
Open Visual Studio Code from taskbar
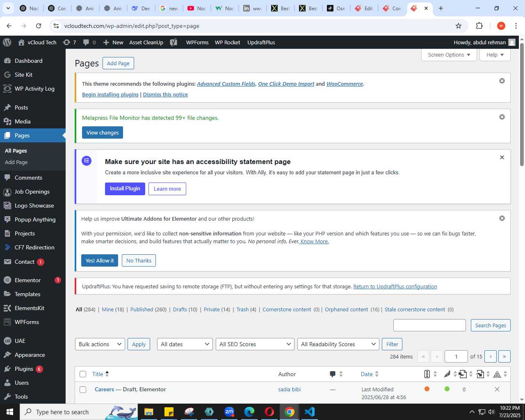point(310,412)
